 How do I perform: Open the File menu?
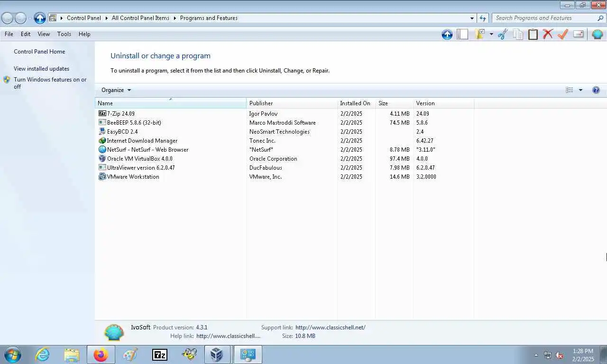[x=9, y=34]
